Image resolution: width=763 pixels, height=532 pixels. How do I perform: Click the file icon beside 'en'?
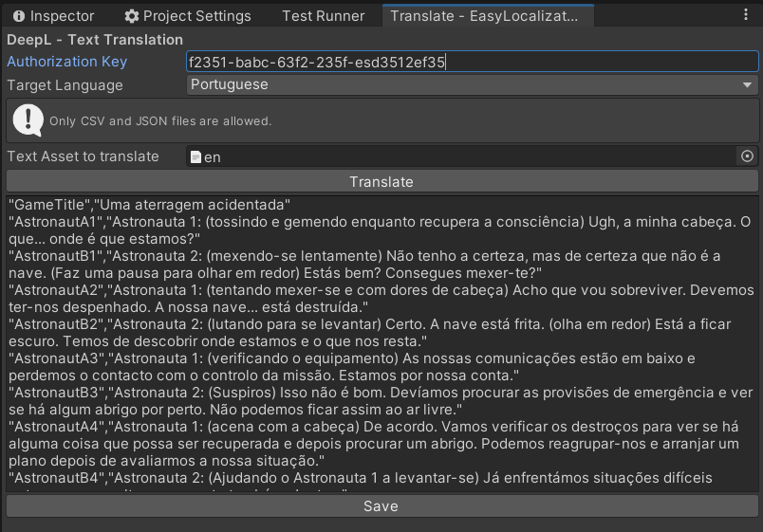195,157
